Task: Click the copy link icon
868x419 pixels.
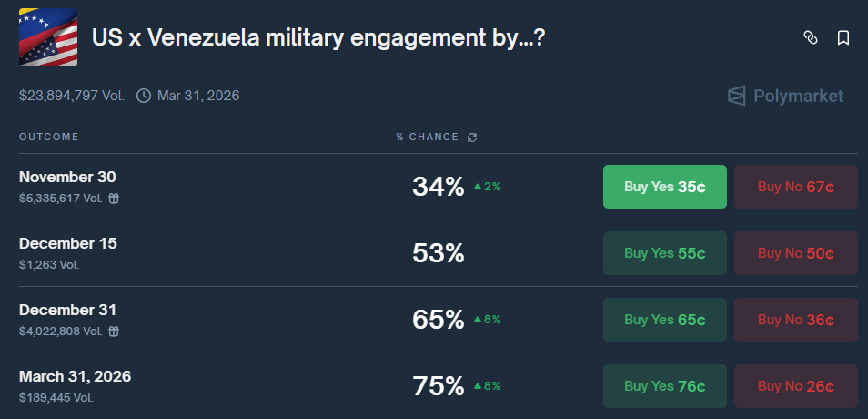Action: click(811, 37)
